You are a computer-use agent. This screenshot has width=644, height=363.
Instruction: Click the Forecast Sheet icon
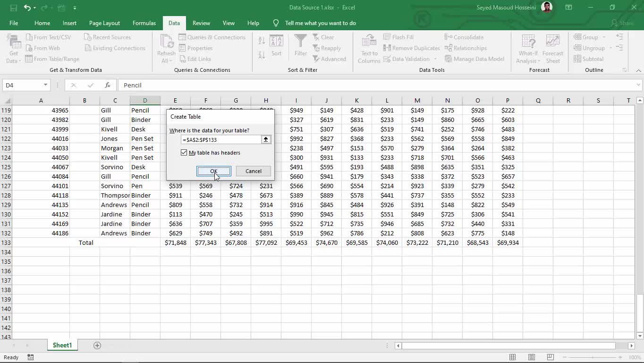pos(552,42)
